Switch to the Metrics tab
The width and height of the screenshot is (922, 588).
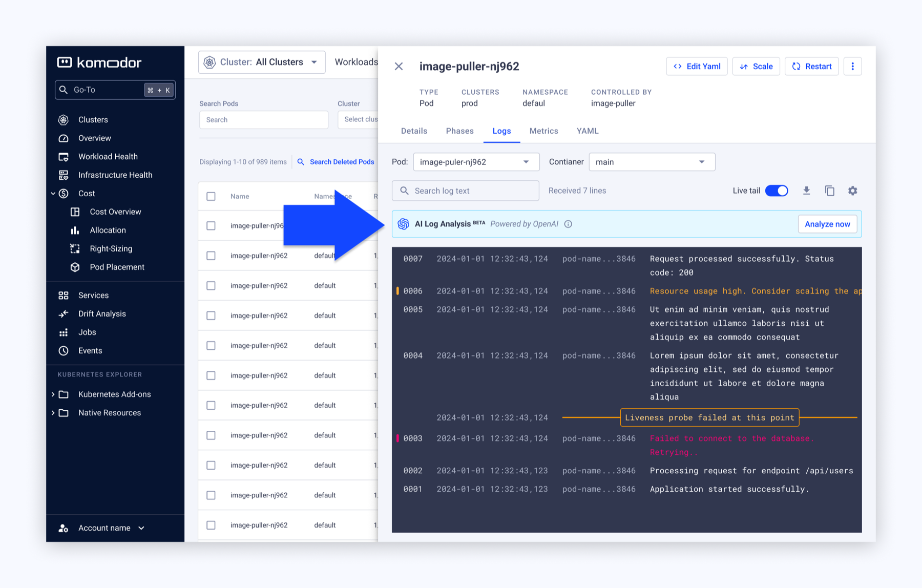click(x=543, y=131)
